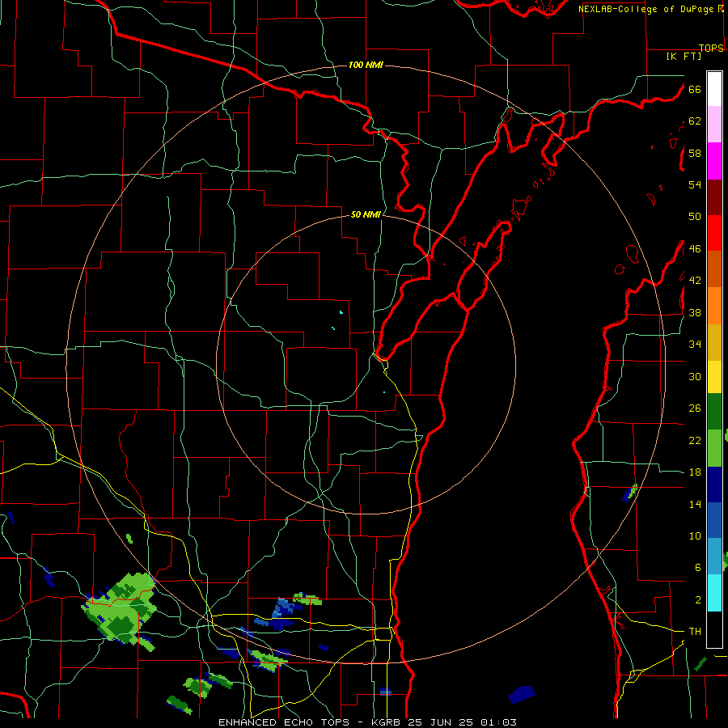Click the 34 legend value
This screenshot has height=728, width=728.
[x=695, y=345]
